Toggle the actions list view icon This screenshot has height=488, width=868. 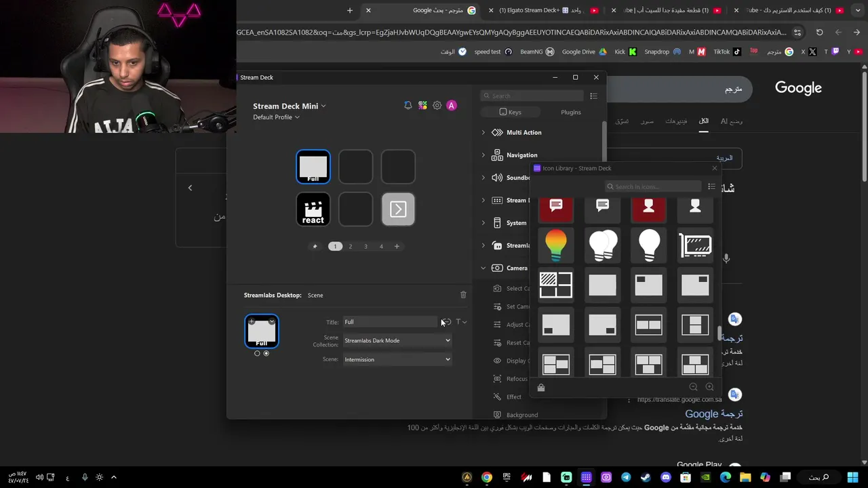click(x=593, y=96)
